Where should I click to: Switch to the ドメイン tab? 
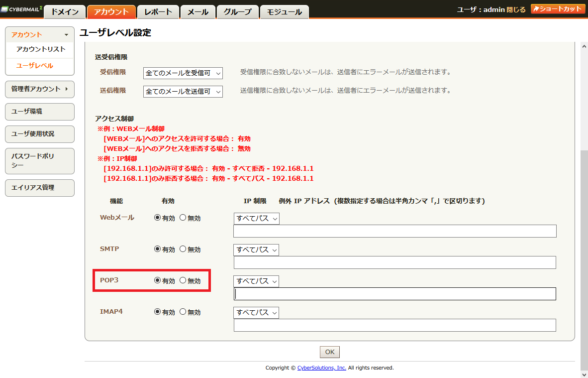(65, 12)
